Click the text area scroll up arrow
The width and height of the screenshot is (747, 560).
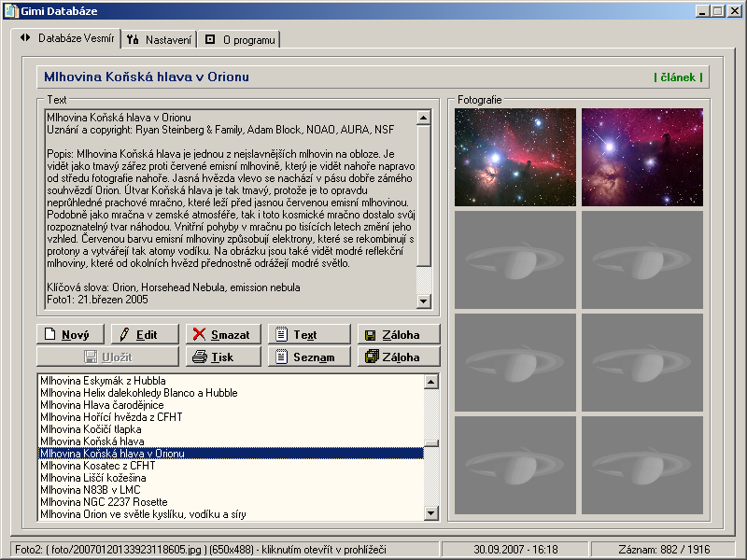(424, 118)
